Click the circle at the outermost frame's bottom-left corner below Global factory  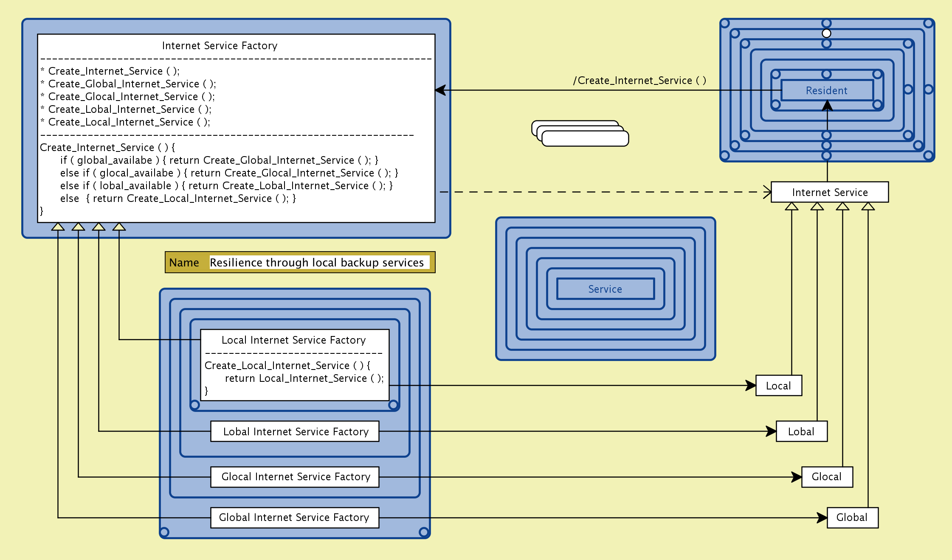click(164, 532)
